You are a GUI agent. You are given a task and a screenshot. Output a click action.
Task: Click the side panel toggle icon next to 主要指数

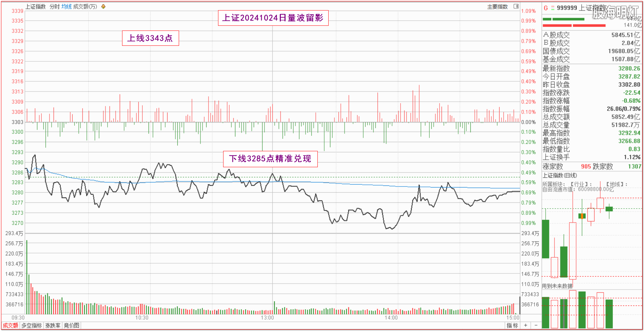[516, 6]
